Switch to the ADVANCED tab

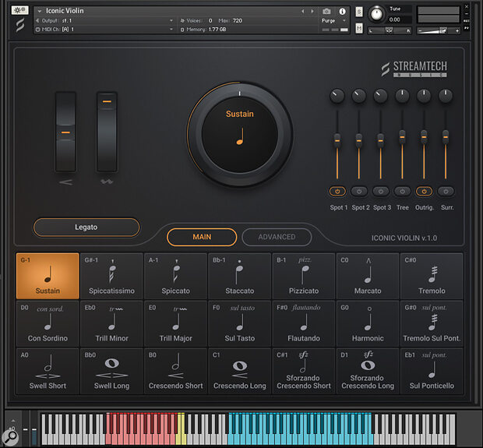pos(277,237)
